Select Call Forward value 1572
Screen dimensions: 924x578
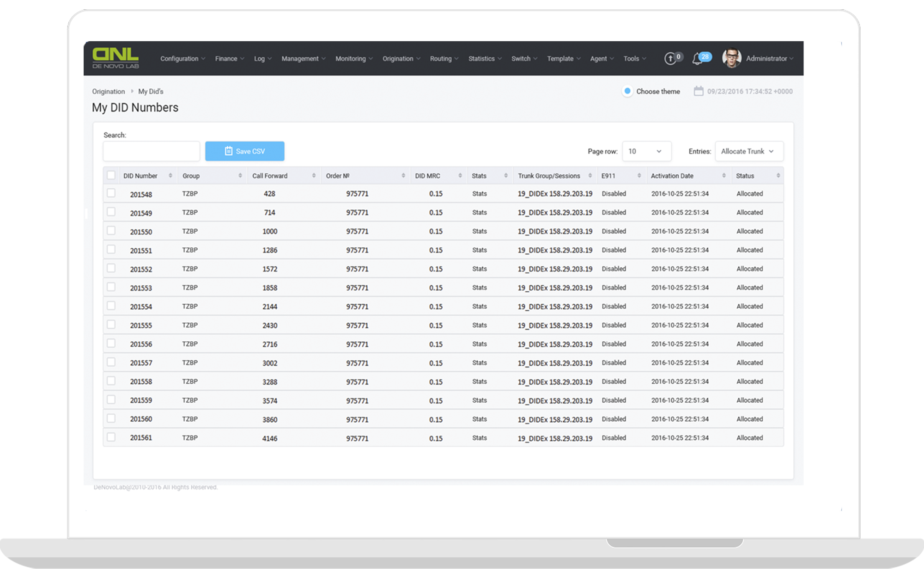click(x=270, y=269)
